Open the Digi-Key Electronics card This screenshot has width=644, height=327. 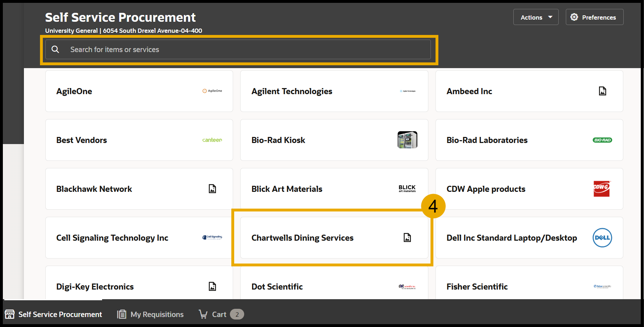coord(139,282)
